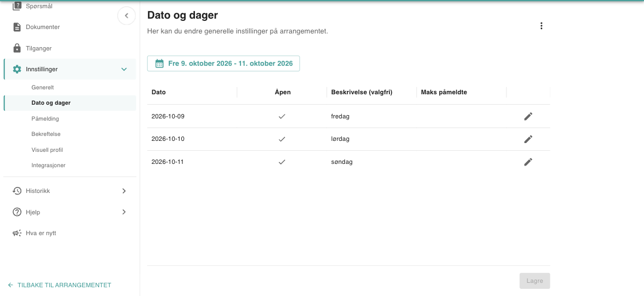
Task: Click the back arrow beside Tilbake til arrangementet
Action: point(11,285)
